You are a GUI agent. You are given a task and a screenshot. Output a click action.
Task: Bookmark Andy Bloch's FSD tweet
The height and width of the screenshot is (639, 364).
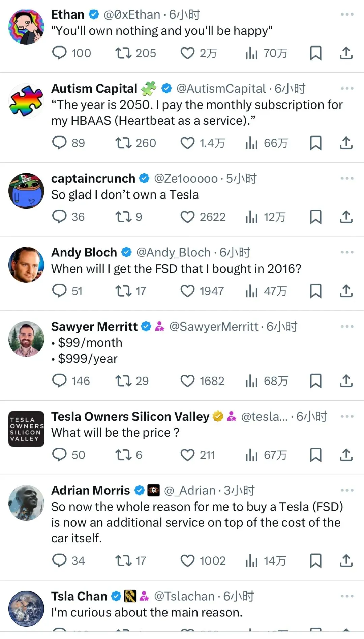[x=315, y=291]
